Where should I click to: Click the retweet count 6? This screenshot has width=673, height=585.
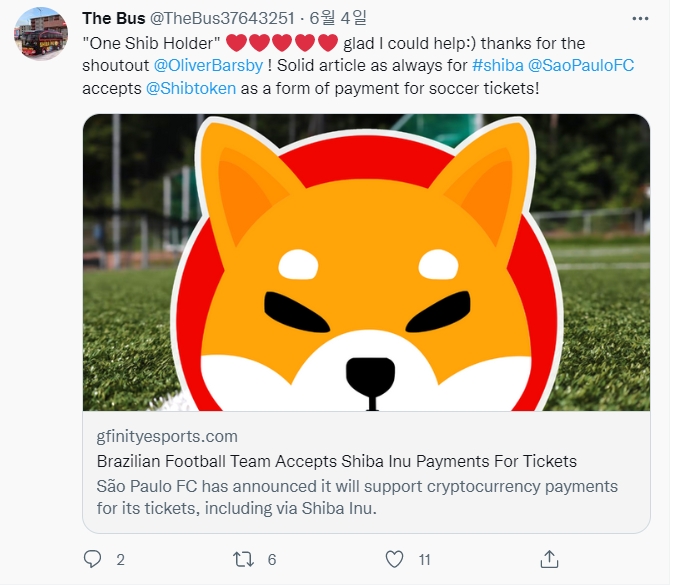click(272, 559)
